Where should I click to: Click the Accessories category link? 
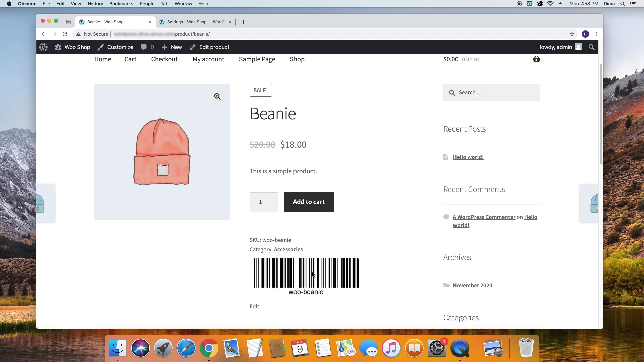coord(288,249)
